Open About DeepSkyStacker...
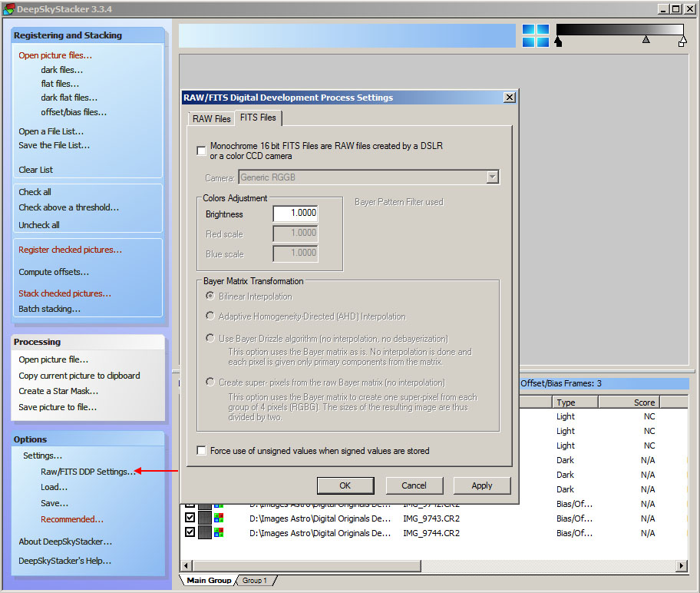 click(x=65, y=542)
